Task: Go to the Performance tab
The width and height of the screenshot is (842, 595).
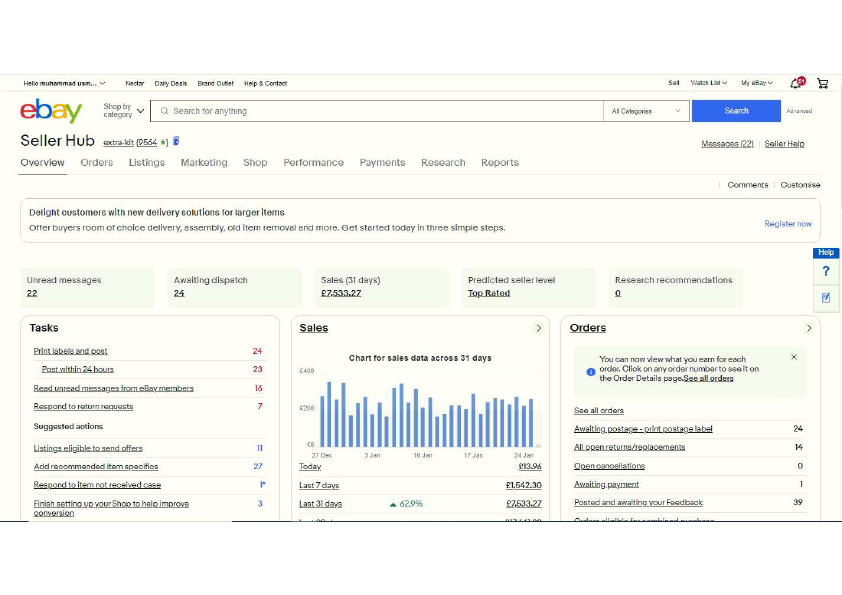Action: 314,163
